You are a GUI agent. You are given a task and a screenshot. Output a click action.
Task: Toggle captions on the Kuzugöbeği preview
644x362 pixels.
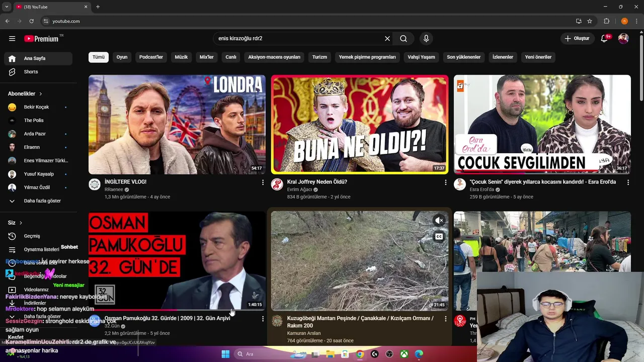tap(439, 237)
